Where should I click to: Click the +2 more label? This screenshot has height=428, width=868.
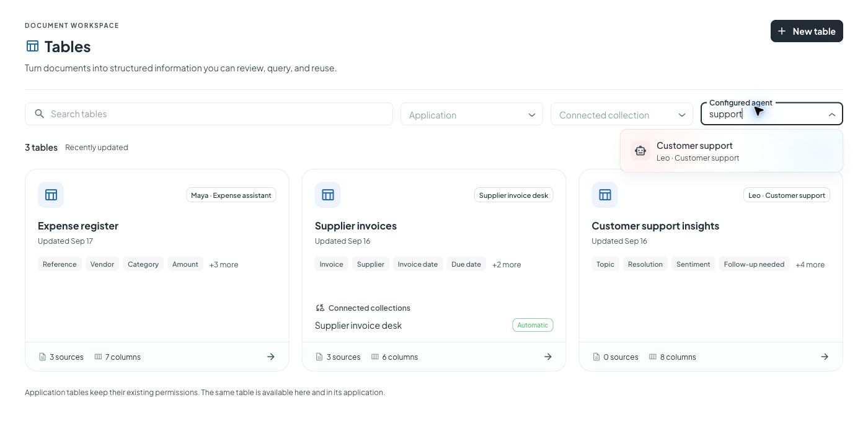(507, 264)
